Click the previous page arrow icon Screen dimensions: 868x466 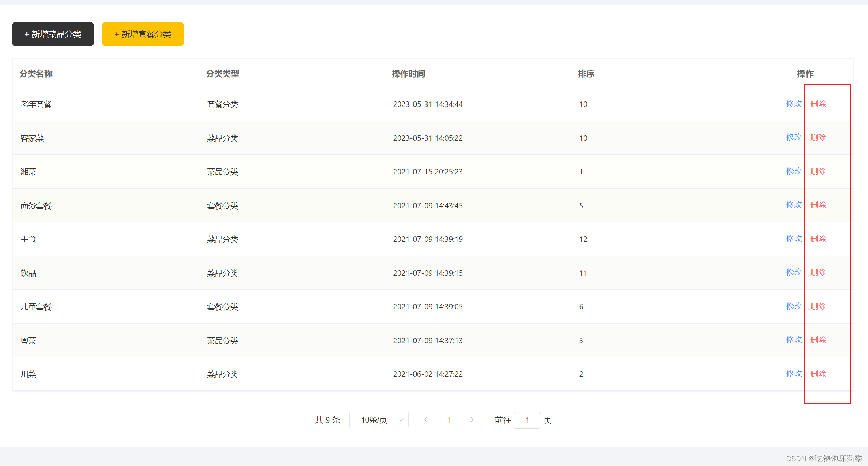pyautogui.click(x=426, y=420)
